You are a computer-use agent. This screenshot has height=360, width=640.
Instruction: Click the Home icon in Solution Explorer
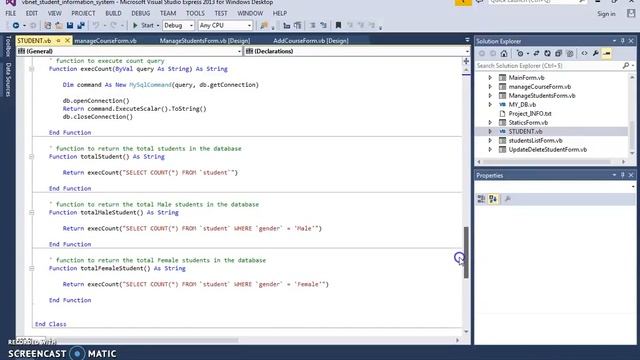pyautogui.click(x=504, y=53)
